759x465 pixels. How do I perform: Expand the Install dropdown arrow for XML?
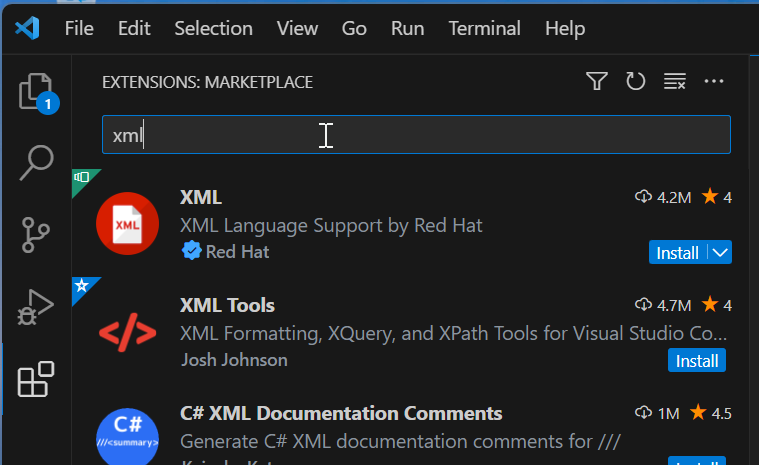click(720, 252)
